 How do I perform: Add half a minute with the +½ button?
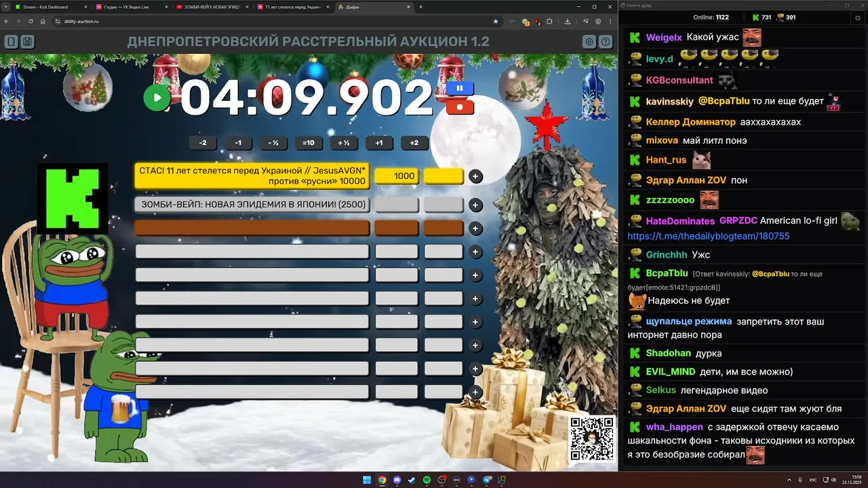[344, 143]
